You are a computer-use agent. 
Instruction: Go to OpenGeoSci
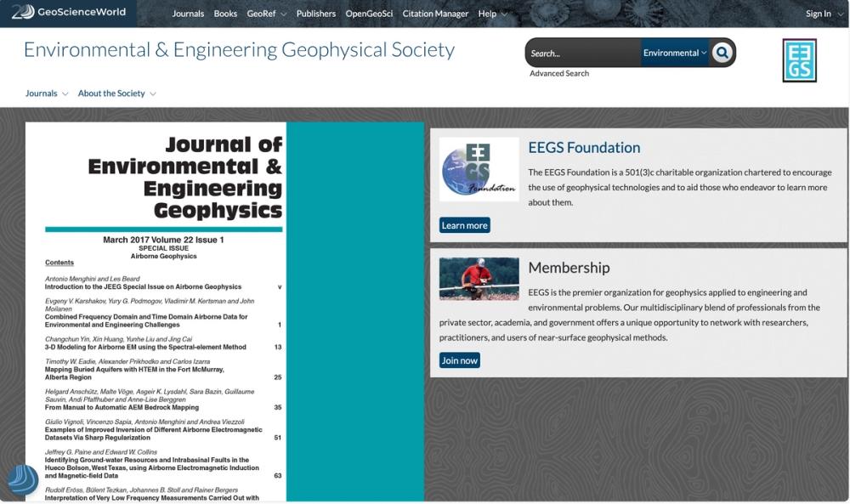[369, 14]
